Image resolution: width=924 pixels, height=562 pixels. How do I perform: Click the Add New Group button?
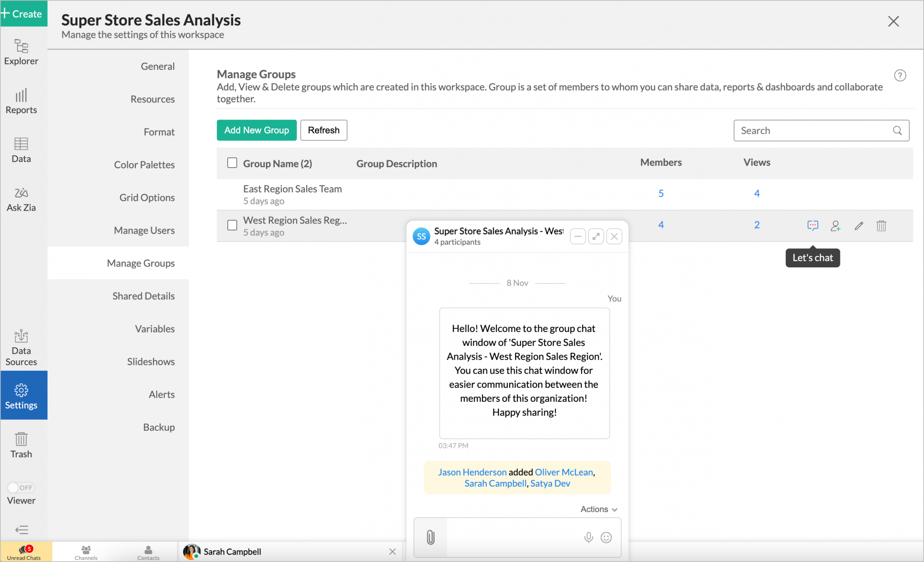(x=256, y=130)
